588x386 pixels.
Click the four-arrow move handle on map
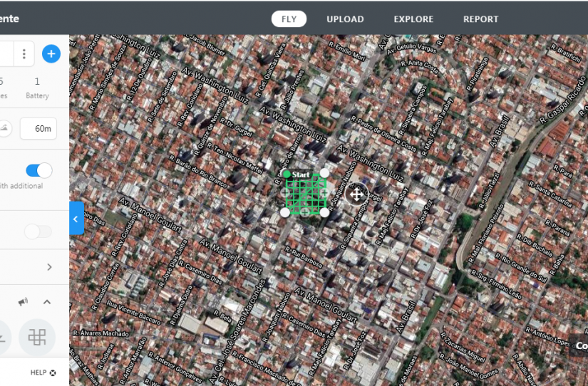[356, 194]
